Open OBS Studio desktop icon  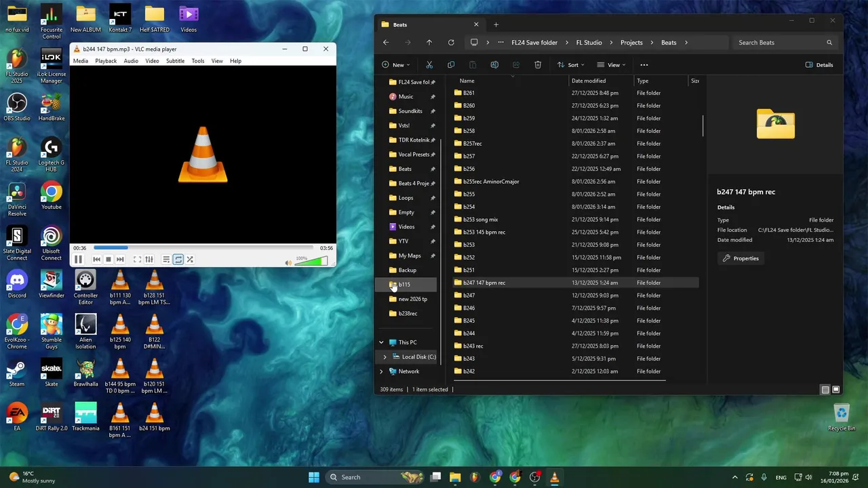[x=17, y=108]
